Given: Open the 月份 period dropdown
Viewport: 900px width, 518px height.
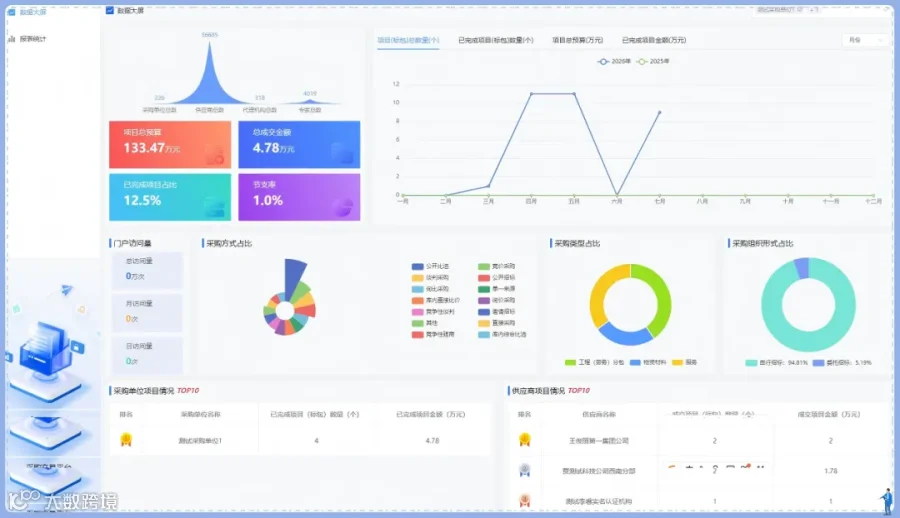Looking at the screenshot, I should tap(865, 40).
